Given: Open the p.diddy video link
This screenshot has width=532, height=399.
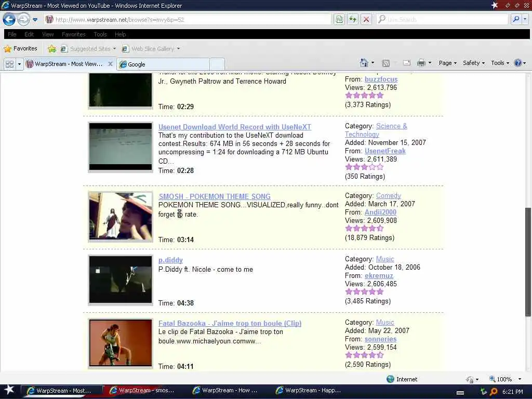Looking at the screenshot, I should coord(170,260).
